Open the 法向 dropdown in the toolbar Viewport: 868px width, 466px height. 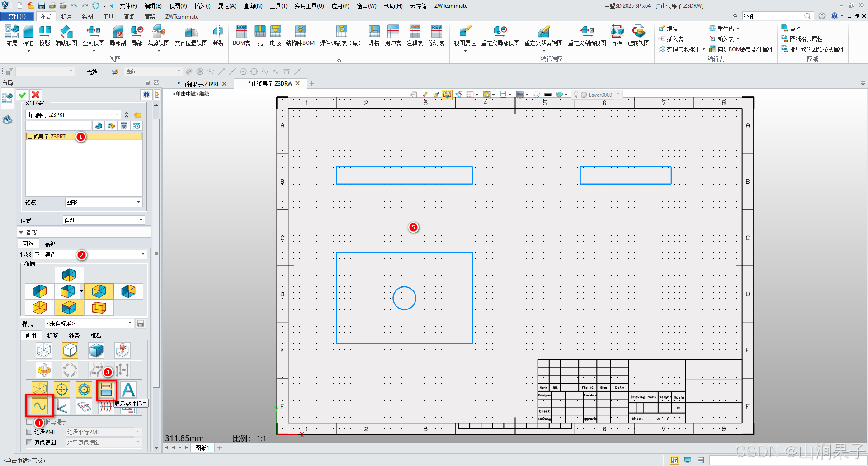153,71
